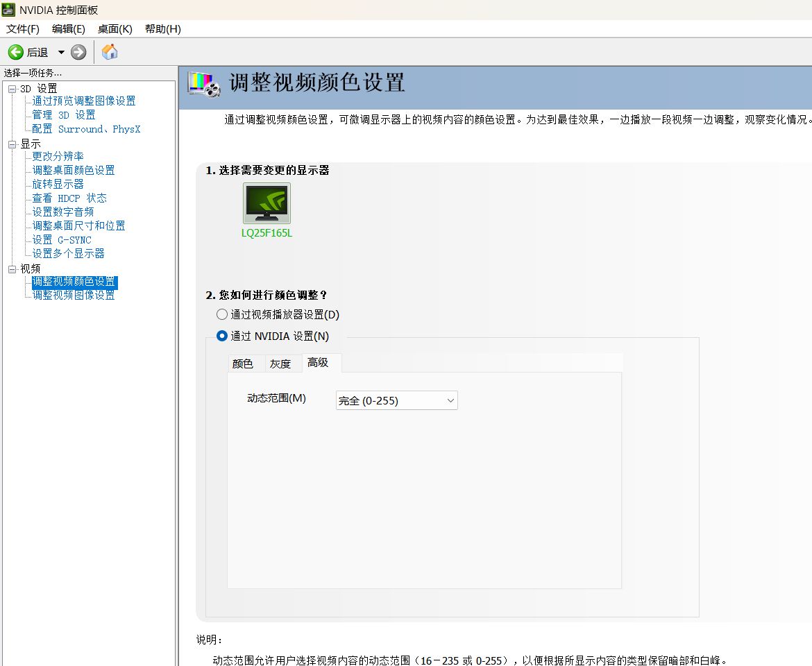Collapse the 3D 设置 tree node
Image resolution: width=812 pixels, height=666 pixels.
click(x=12, y=89)
